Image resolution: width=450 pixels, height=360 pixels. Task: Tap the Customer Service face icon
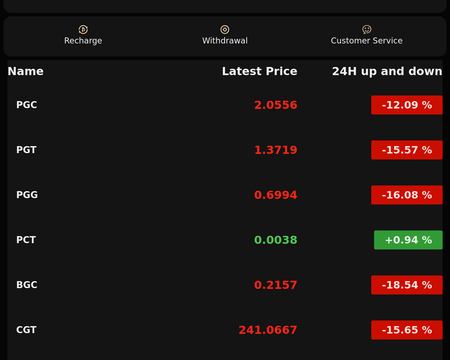coord(367,30)
